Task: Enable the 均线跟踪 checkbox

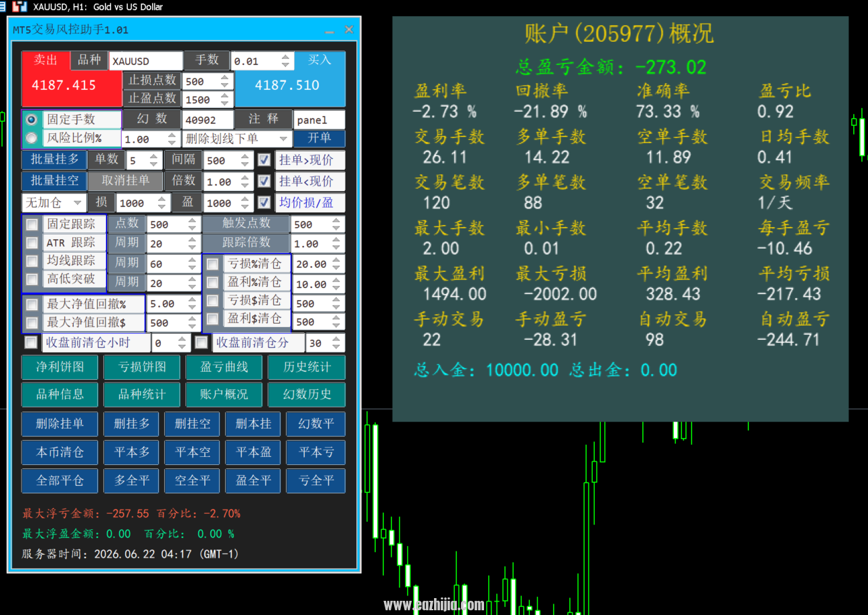Action: 32,261
